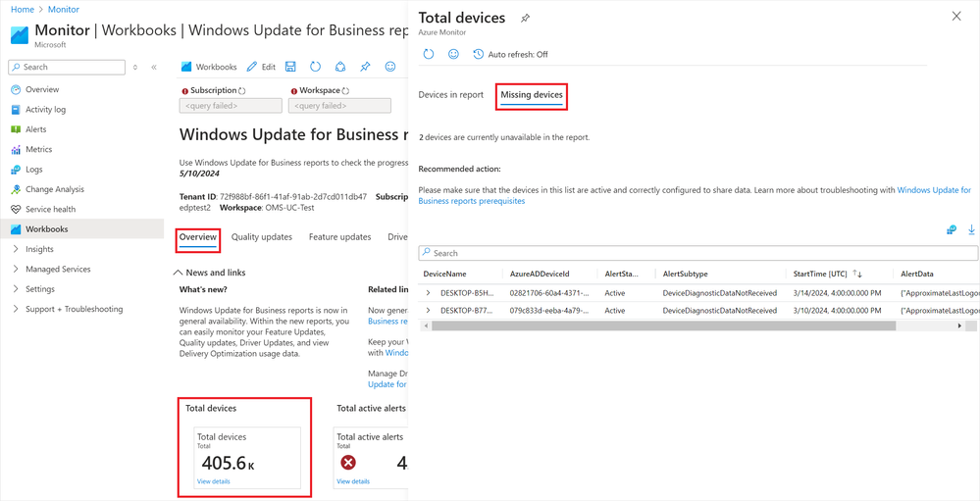The width and height of the screenshot is (980, 501).
Task: Close the Total devices panel
Action: 956,17
